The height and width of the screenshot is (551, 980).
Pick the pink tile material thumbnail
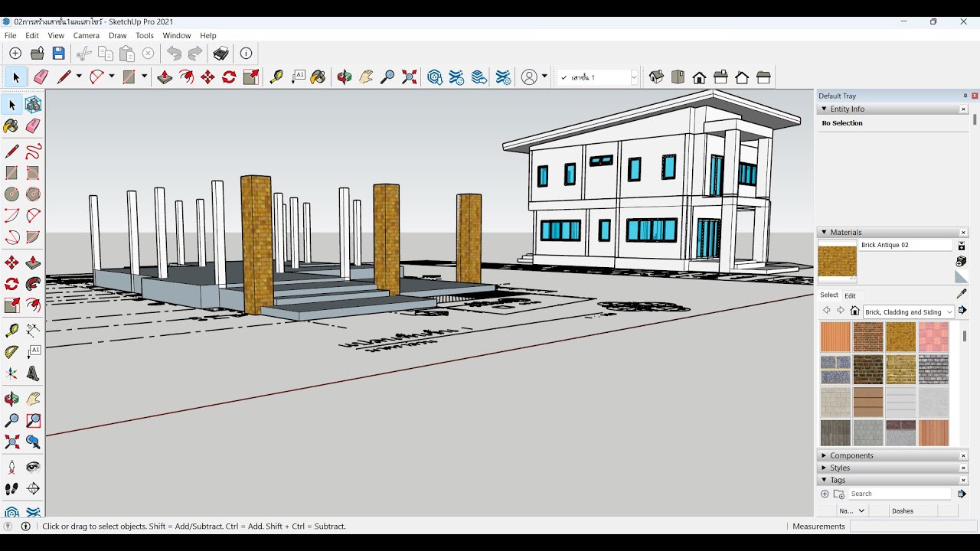click(x=933, y=337)
